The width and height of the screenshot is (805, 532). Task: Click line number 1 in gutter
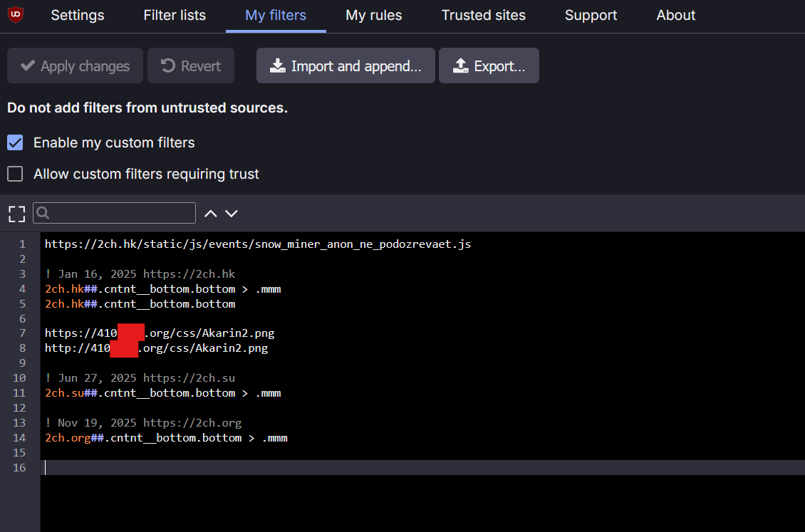(x=23, y=244)
